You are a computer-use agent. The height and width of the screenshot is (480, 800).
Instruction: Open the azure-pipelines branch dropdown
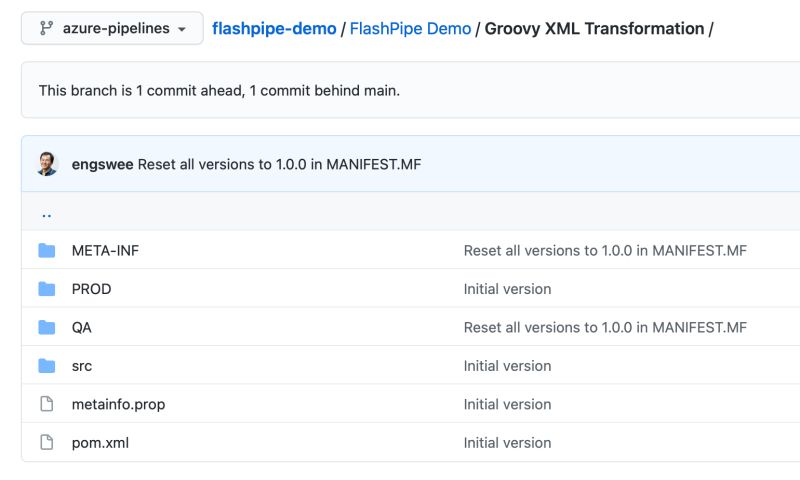coord(112,29)
